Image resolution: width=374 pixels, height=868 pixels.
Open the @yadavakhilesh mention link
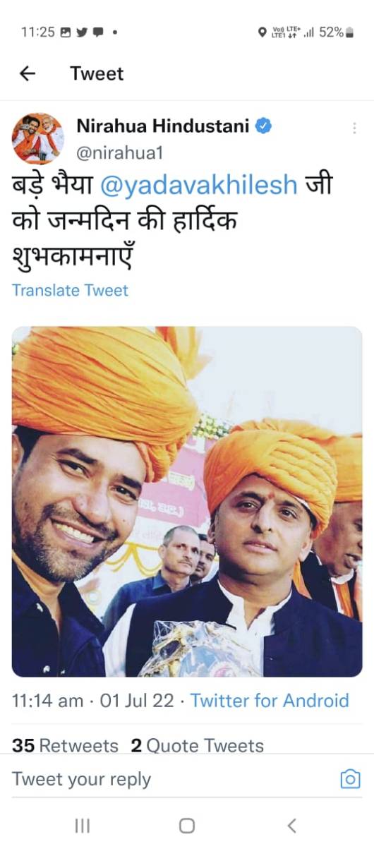click(198, 186)
